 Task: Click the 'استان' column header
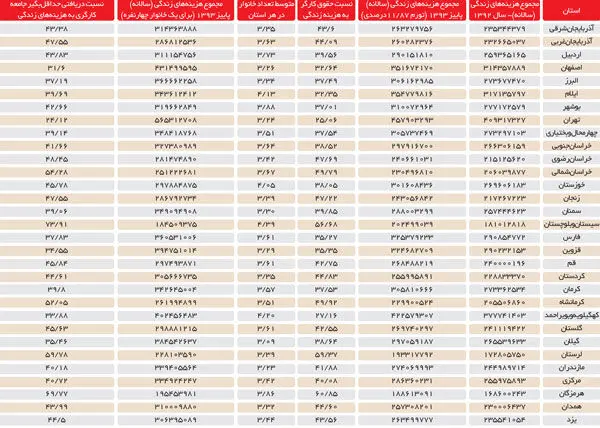pyautogui.click(x=571, y=11)
